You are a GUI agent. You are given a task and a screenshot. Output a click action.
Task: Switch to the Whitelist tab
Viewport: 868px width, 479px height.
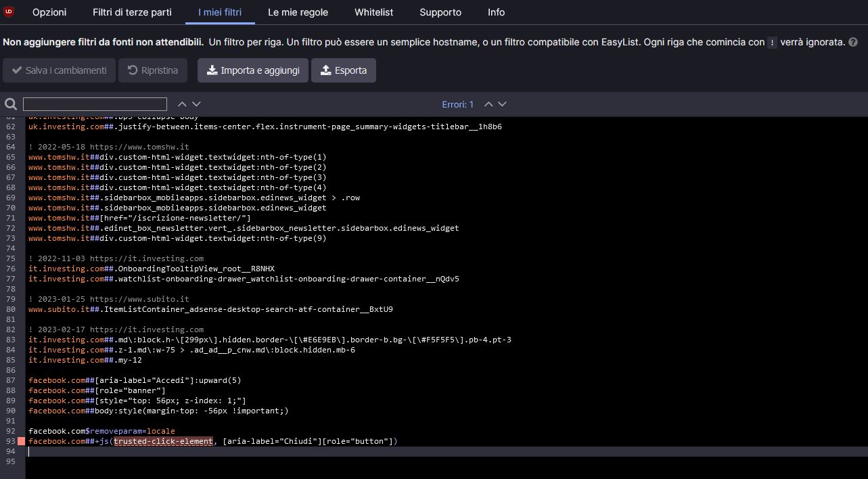[373, 12]
